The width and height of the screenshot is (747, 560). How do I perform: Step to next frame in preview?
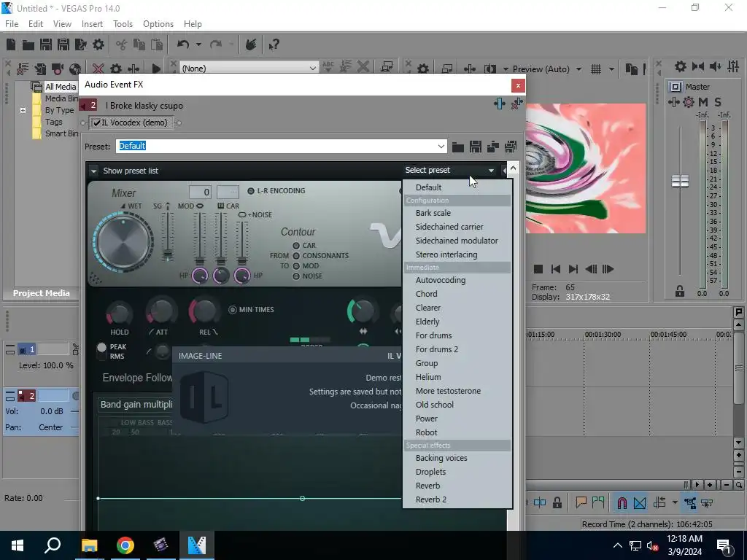(608, 269)
